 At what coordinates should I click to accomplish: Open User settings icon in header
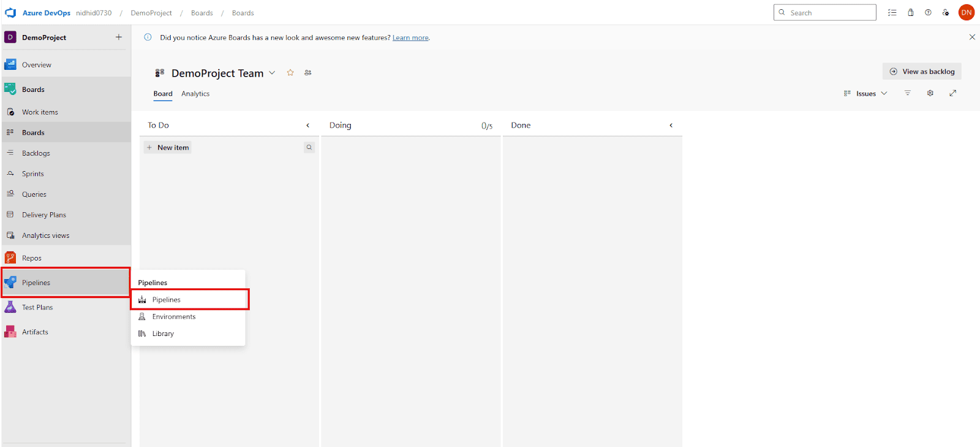click(x=946, y=12)
